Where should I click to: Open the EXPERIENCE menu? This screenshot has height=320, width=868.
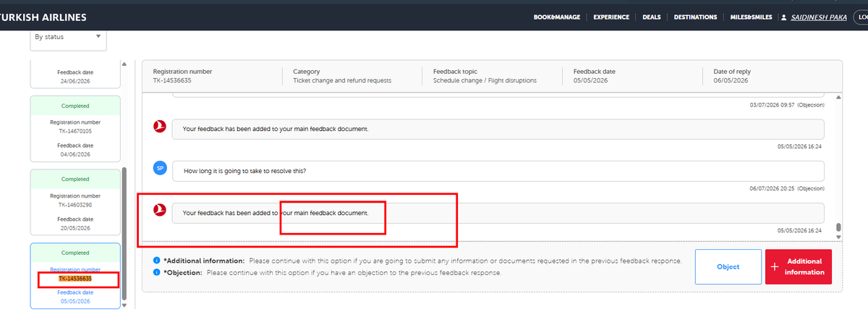(611, 17)
